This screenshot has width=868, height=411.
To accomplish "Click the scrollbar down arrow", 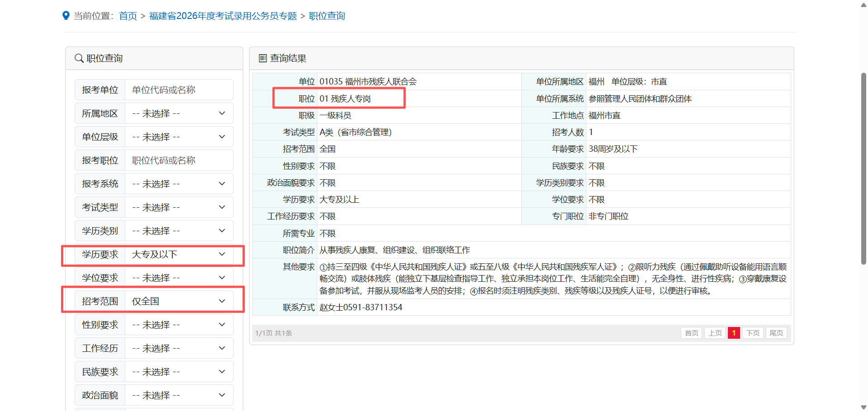I will tap(863, 407).
